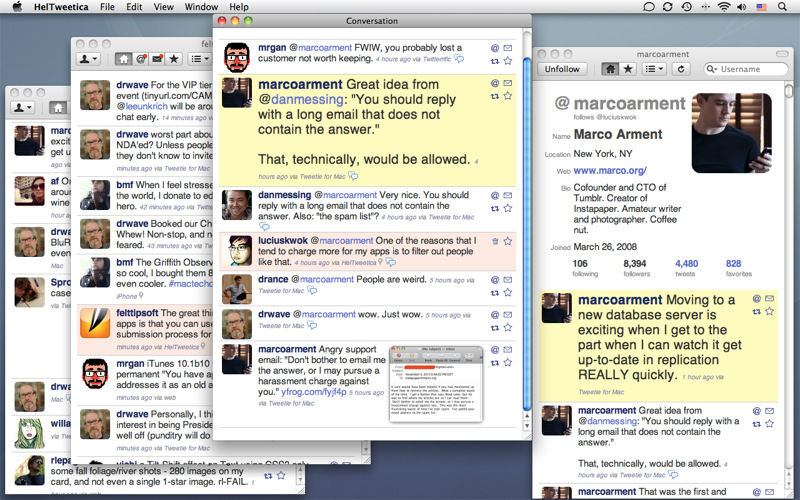The width and height of the screenshot is (800, 500).
Task: Delete luciuskwok's tweet with trash icon
Action: pyautogui.click(x=495, y=241)
